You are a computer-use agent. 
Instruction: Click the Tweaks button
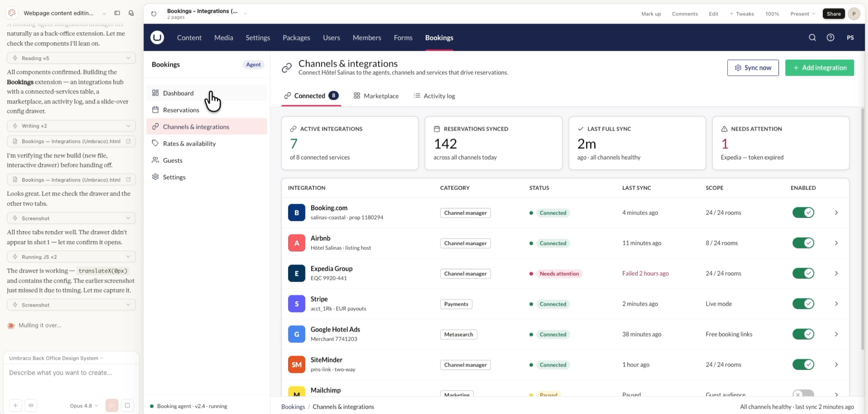tap(741, 14)
